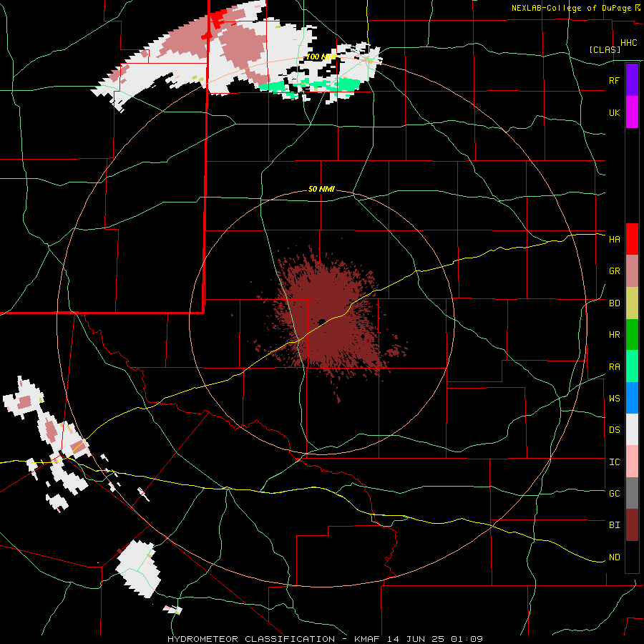The image size is (644, 644).
Task: Click the HR legend label
Action: point(614,335)
